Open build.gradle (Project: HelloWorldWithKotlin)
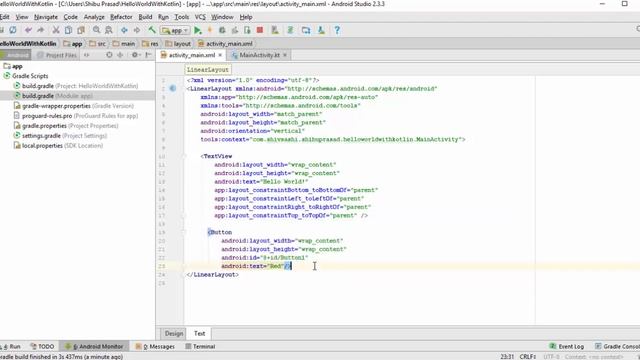The height and width of the screenshot is (360, 640). pyautogui.click(x=76, y=86)
